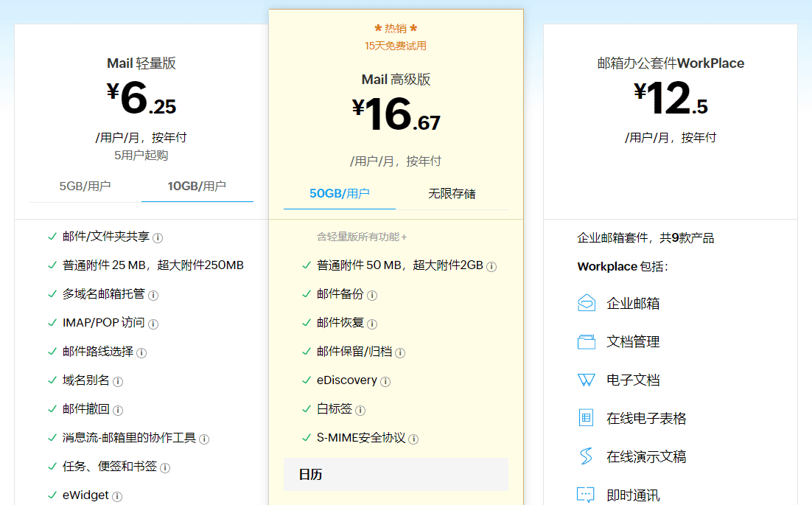Open info icon beside IMAP/POP 访问
Image resolution: width=812 pixels, height=505 pixels.
pos(153,324)
